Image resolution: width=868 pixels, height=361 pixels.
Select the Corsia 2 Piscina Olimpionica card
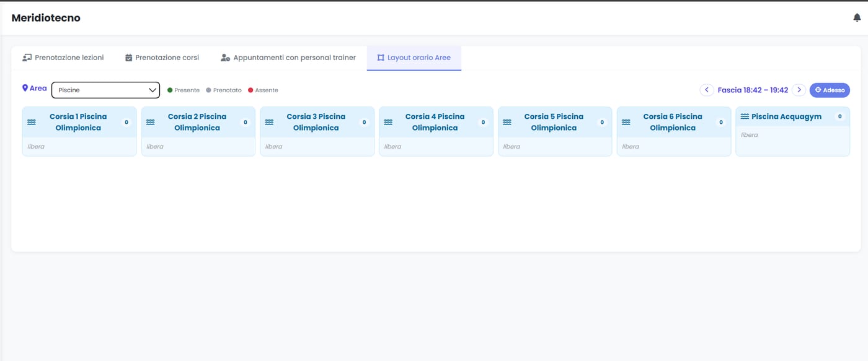tap(198, 131)
